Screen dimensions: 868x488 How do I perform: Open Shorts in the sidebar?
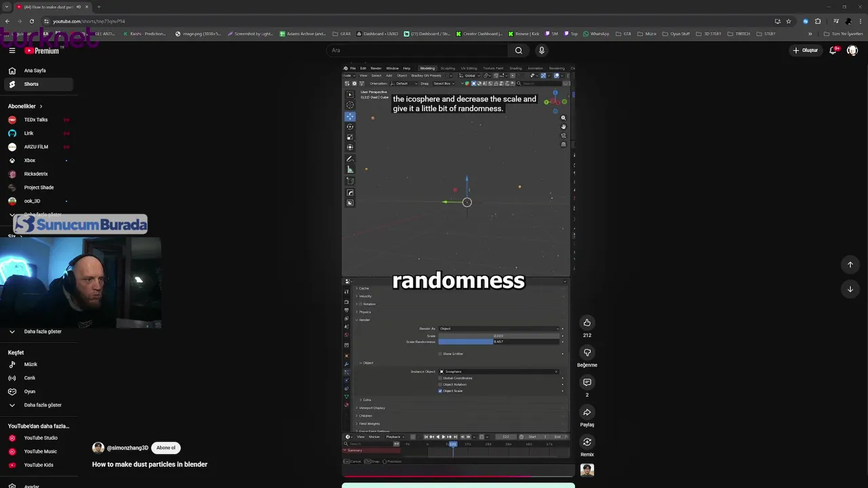(x=38, y=84)
